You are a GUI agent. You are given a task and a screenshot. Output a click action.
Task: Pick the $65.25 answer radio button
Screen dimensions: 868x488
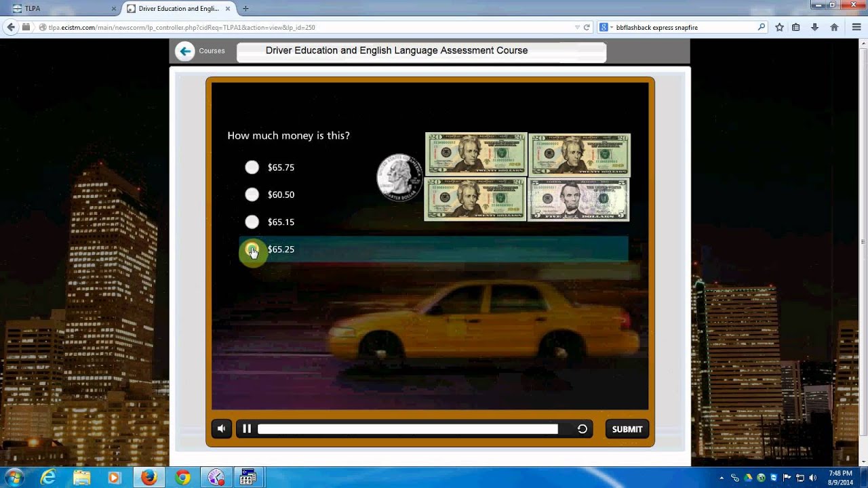252,249
